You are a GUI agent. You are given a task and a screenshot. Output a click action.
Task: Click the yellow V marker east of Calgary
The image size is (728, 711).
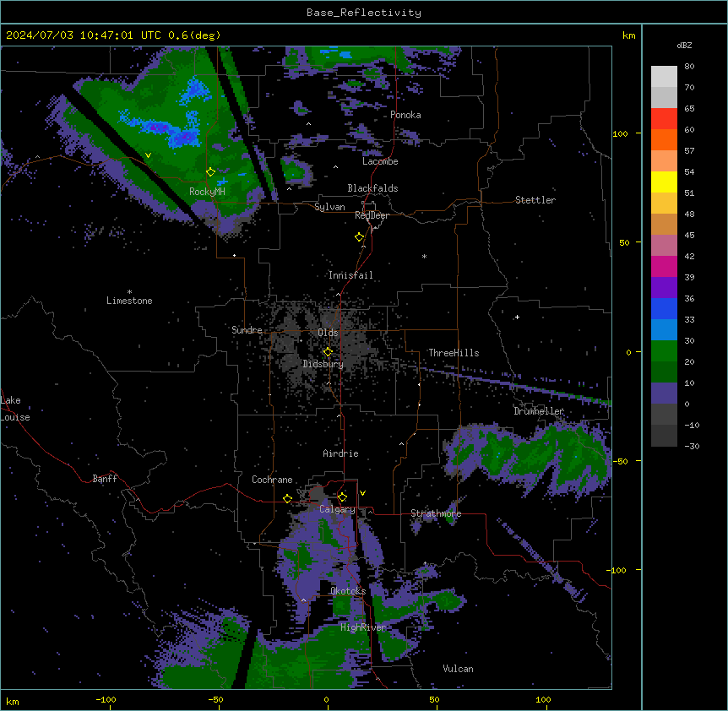point(362,493)
